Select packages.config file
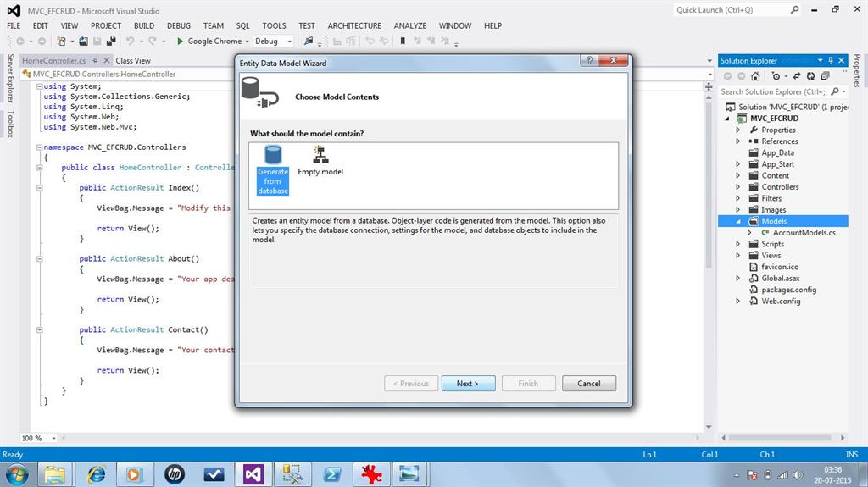 [788, 290]
